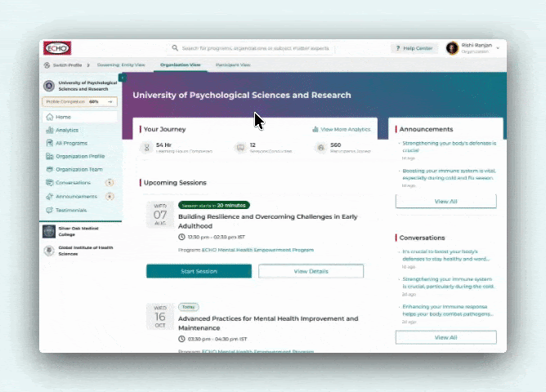Click University of Psychological Sciences logo
This screenshot has width=546, height=392.
point(49,86)
